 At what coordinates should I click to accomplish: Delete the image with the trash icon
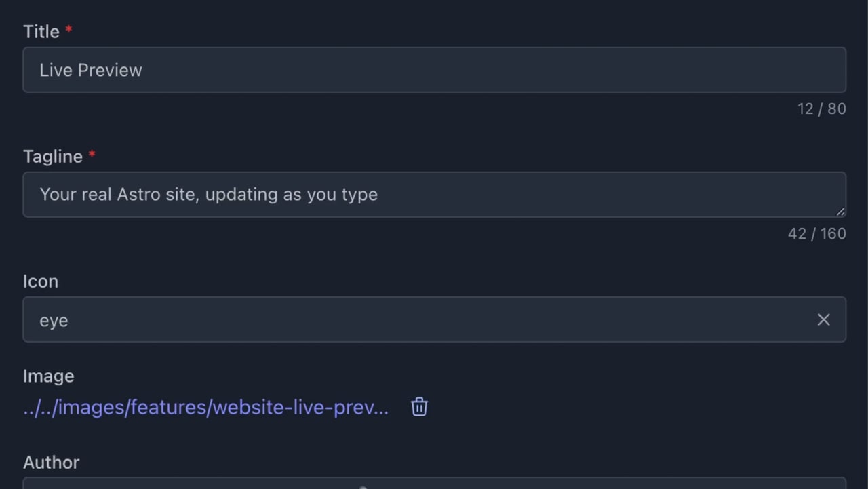pyautogui.click(x=419, y=407)
